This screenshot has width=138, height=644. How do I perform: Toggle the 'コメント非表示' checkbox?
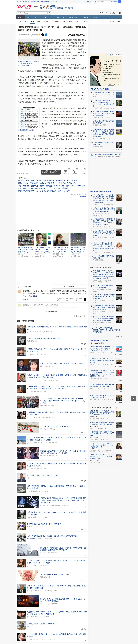(75, 316)
